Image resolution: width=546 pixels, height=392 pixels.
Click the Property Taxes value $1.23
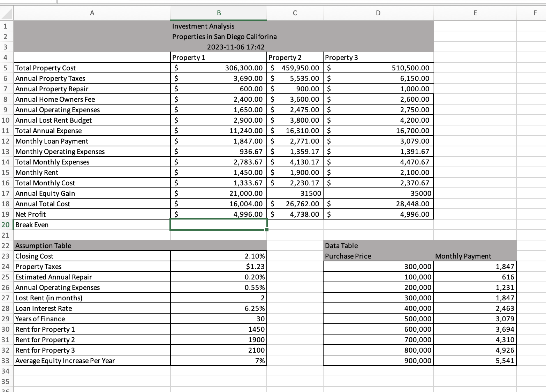tap(219, 267)
